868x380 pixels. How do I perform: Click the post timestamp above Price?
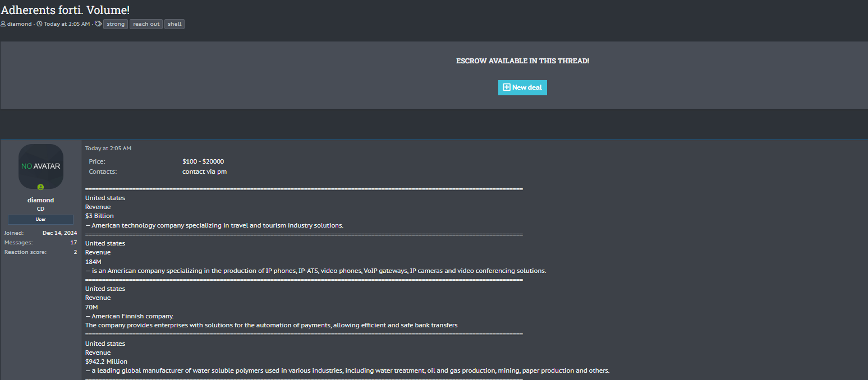pyautogui.click(x=108, y=149)
